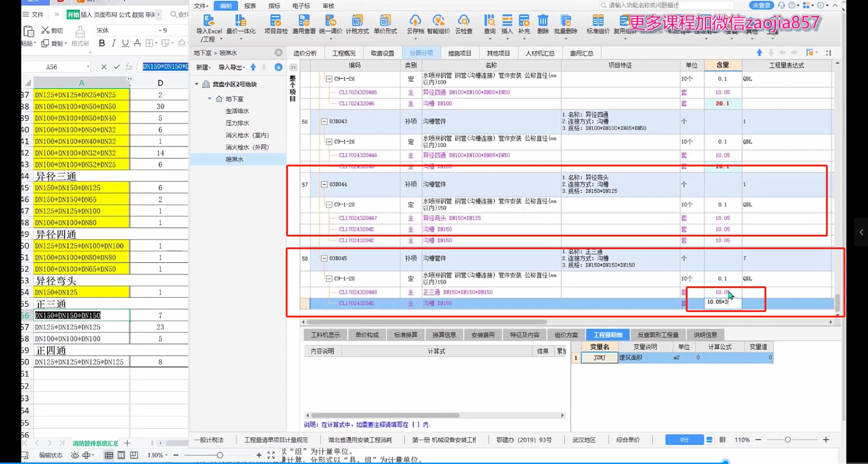Click the table horizontal scrollbar
This screenshot has width=868, height=464.
pos(427,322)
